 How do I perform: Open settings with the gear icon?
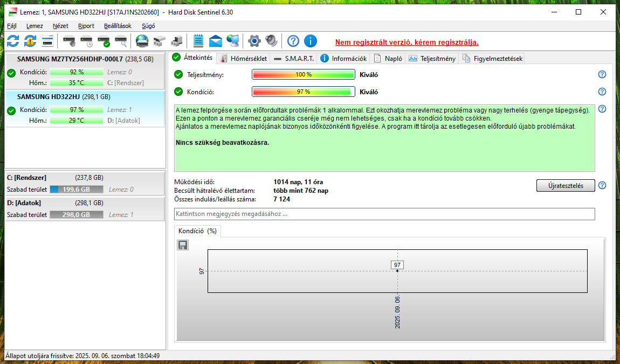click(254, 41)
